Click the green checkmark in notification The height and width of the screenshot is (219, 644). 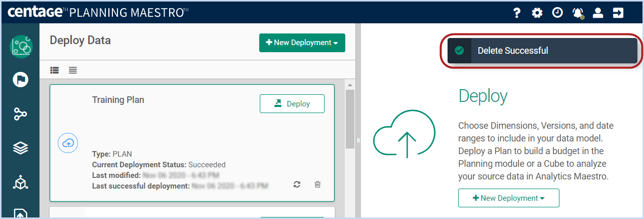tap(459, 50)
